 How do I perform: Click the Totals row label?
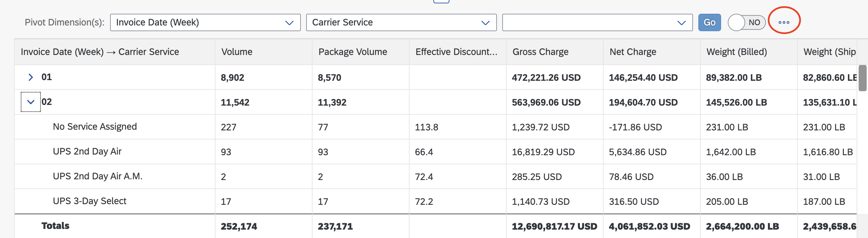click(x=55, y=226)
